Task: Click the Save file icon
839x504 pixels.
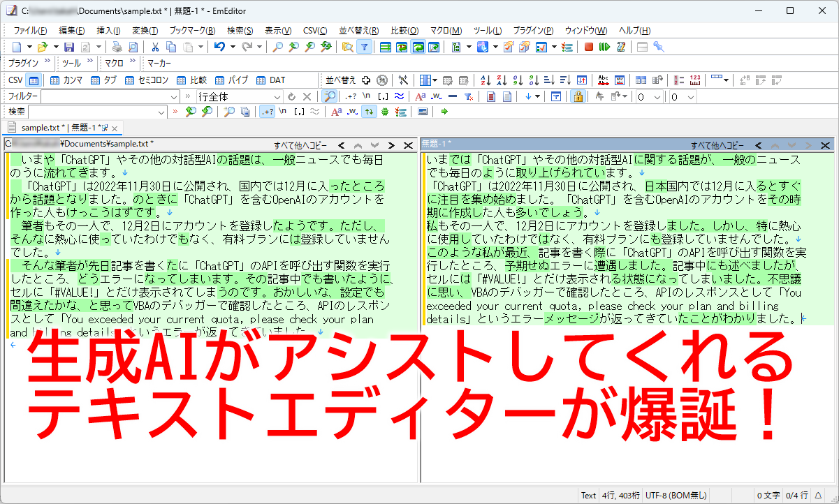Action: pos(69,47)
